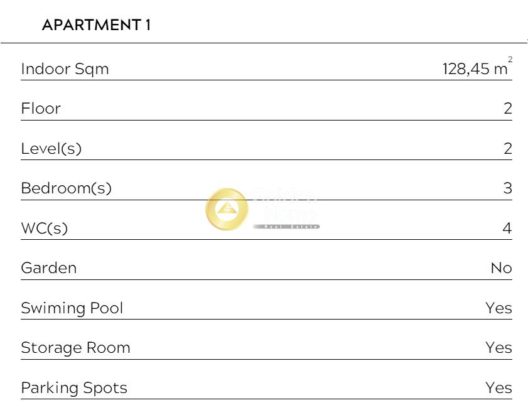Select the Garden value No
The height and width of the screenshot is (420, 528).
[501, 268]
